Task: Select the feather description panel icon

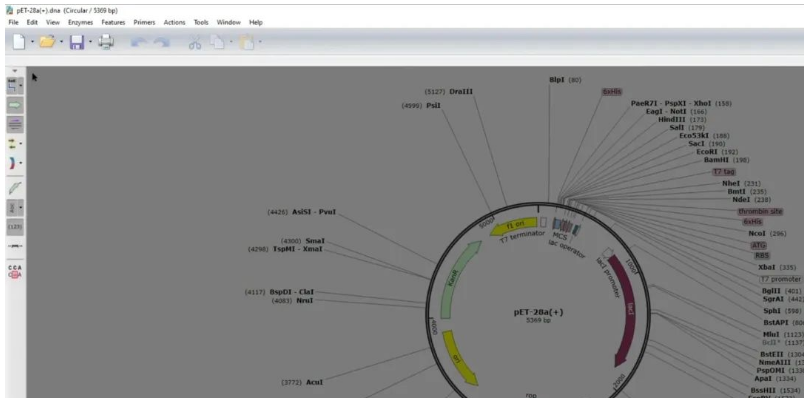Action: pyautogui.click(x=15, y=188)
